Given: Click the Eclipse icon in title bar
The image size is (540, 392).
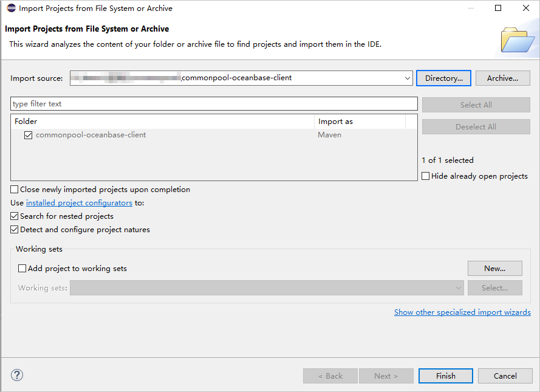Looking at the screenshot, I should [11, 9].
